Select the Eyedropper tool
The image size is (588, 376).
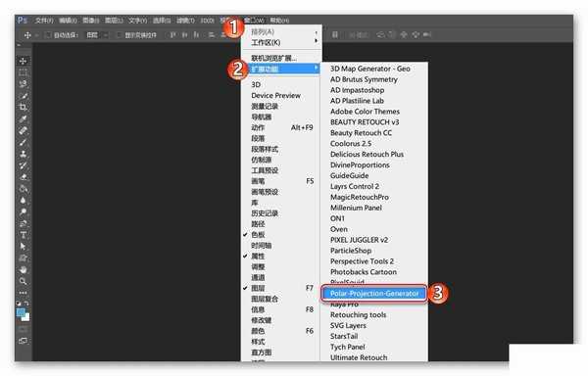pyautogui.click(x=23, y=118)
